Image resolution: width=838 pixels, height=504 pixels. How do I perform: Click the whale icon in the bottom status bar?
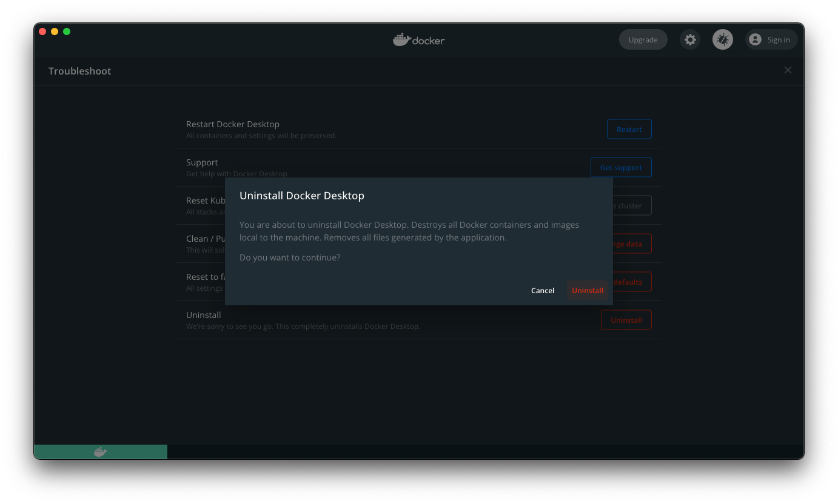point(101,452)
